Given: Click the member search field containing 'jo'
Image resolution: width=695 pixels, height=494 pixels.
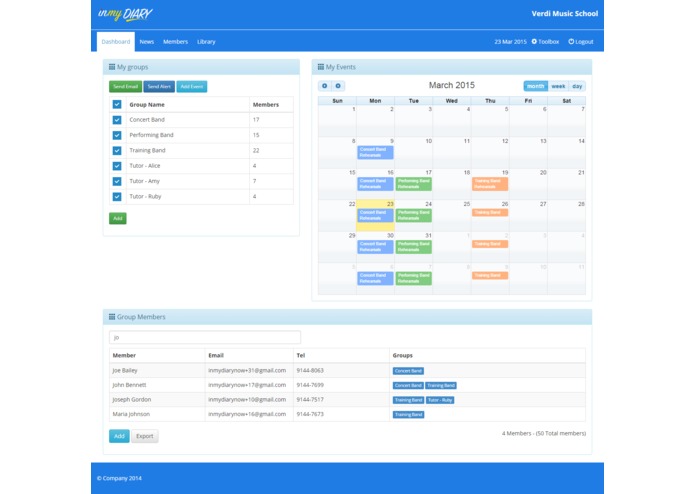Looking at the screenshot, I should tap(205, 337).
